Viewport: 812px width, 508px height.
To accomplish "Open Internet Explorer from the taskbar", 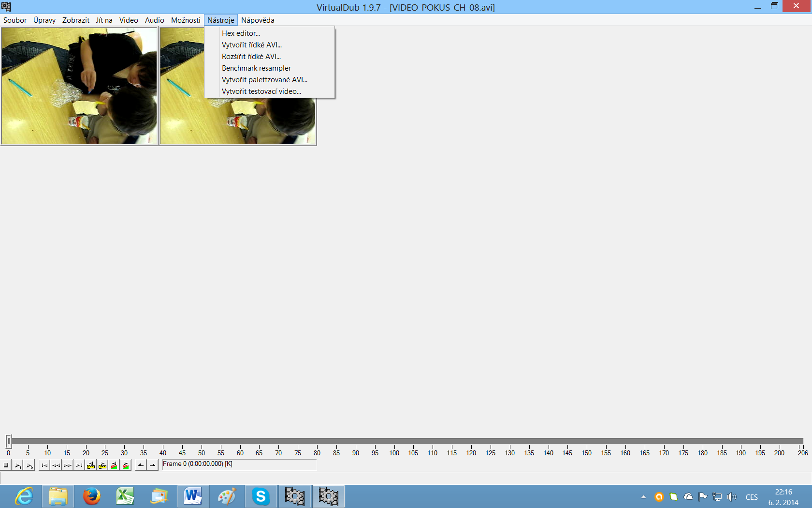I will click(x=24, y=496).
